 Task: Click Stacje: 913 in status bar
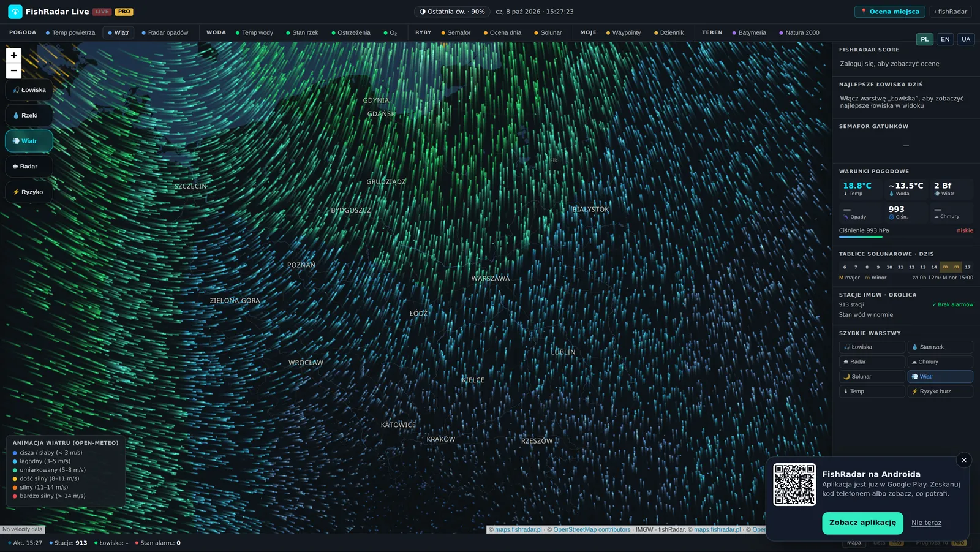(x=68, y=543)
